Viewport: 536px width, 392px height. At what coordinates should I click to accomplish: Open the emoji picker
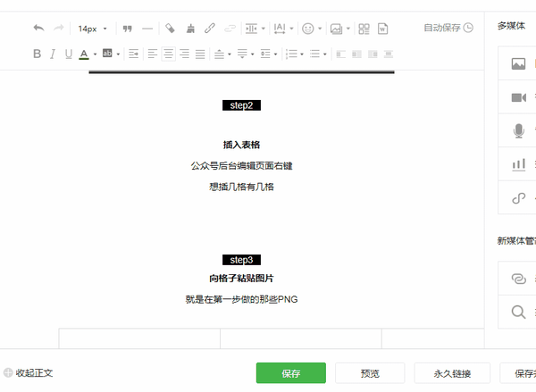[308, 29]
